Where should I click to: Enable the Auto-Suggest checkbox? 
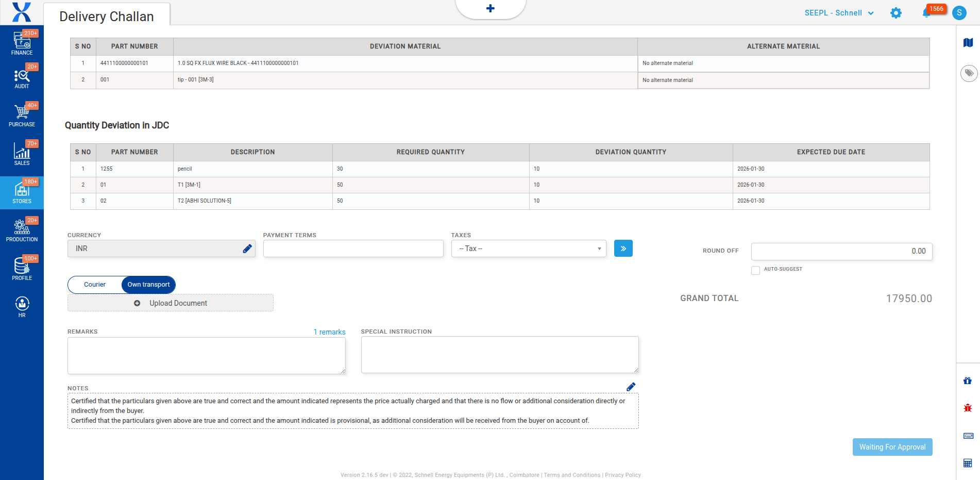pyautogui.click(x=755, y=270)
